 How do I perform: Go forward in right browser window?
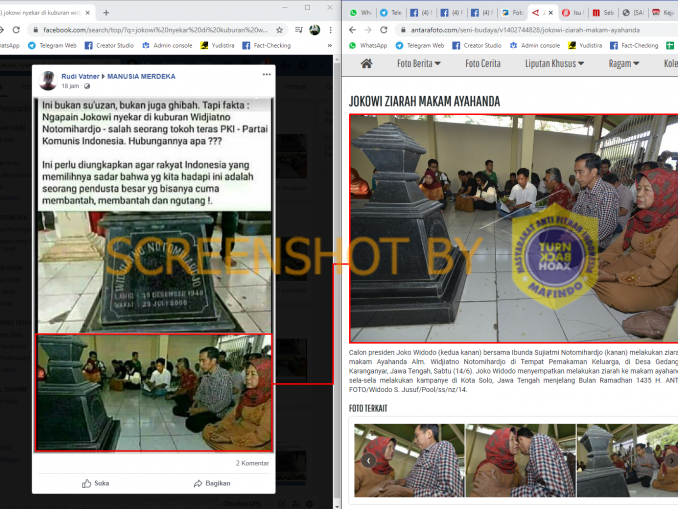click(x=368, y=30)
